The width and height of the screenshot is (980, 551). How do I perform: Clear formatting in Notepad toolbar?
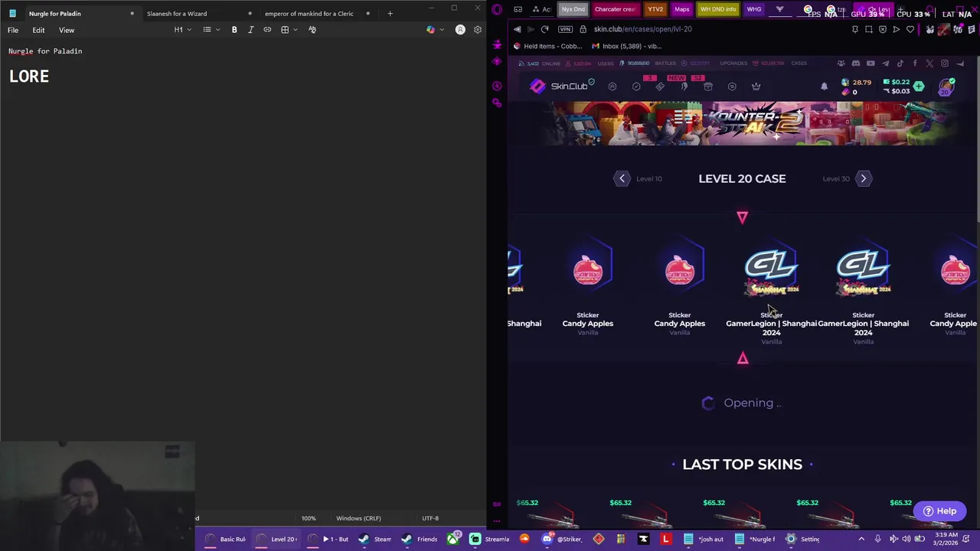click(x=312, y=30)
